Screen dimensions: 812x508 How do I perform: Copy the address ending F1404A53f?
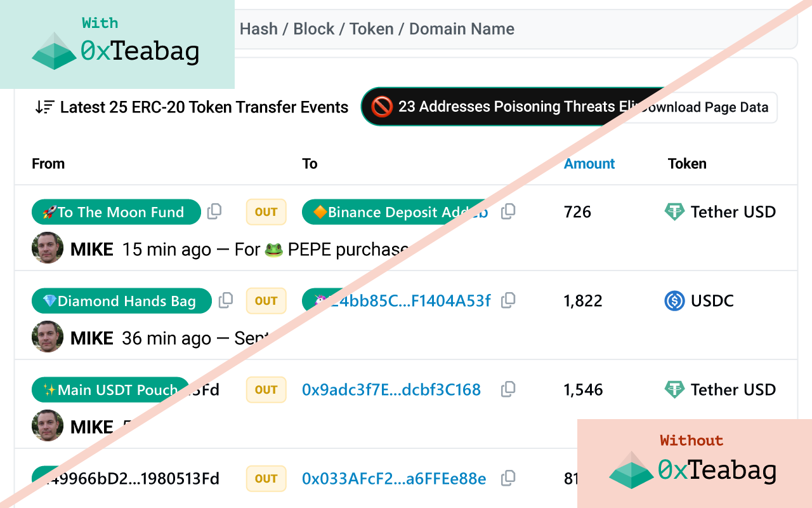pos(508,300)
